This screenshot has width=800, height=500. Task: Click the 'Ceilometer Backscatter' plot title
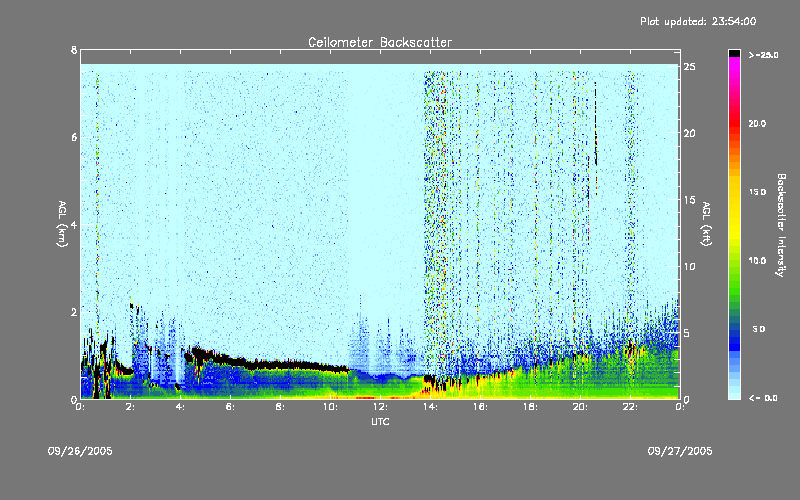380,42
